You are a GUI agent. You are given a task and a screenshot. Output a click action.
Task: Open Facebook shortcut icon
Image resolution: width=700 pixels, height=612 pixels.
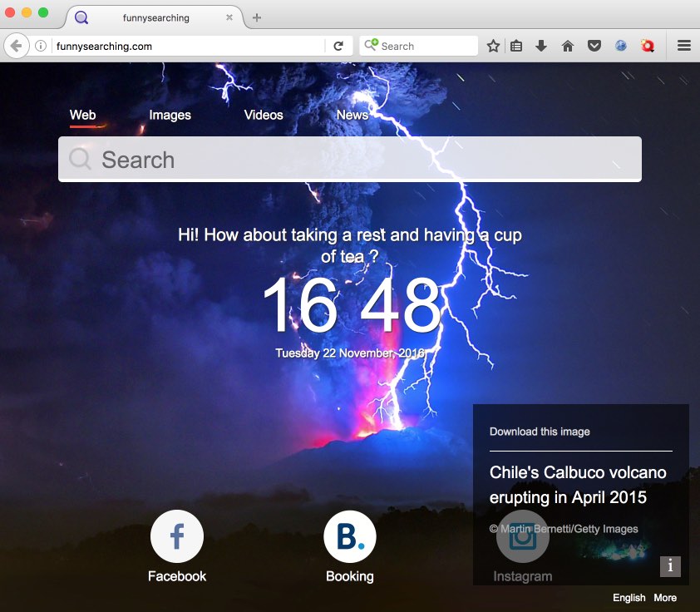[177, 537]
